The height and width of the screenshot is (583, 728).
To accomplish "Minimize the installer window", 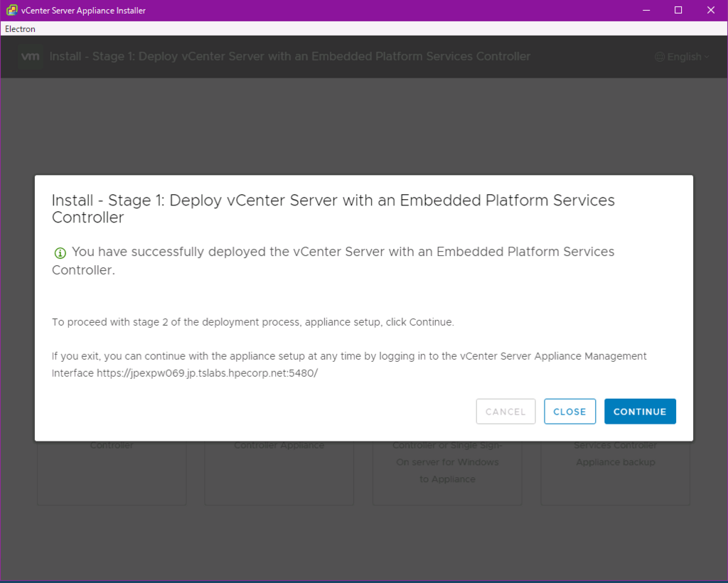I will click(x=646, y=10).
